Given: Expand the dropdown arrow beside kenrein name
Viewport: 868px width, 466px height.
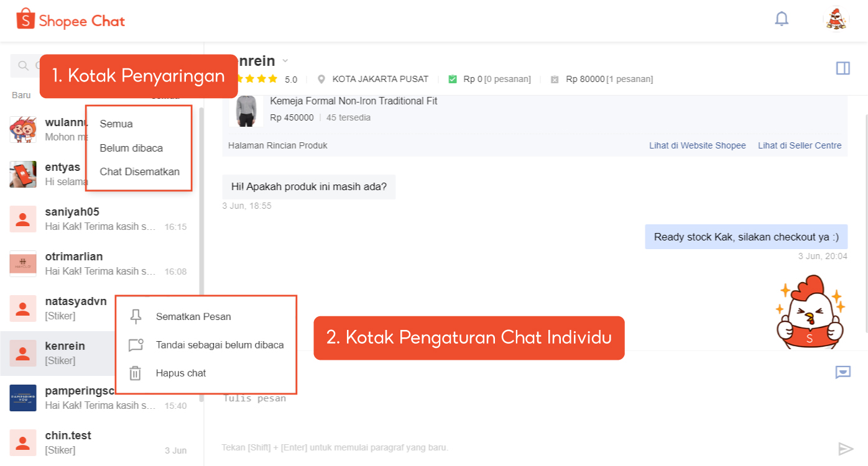Looking at the screenshot, I should [285, 61].
